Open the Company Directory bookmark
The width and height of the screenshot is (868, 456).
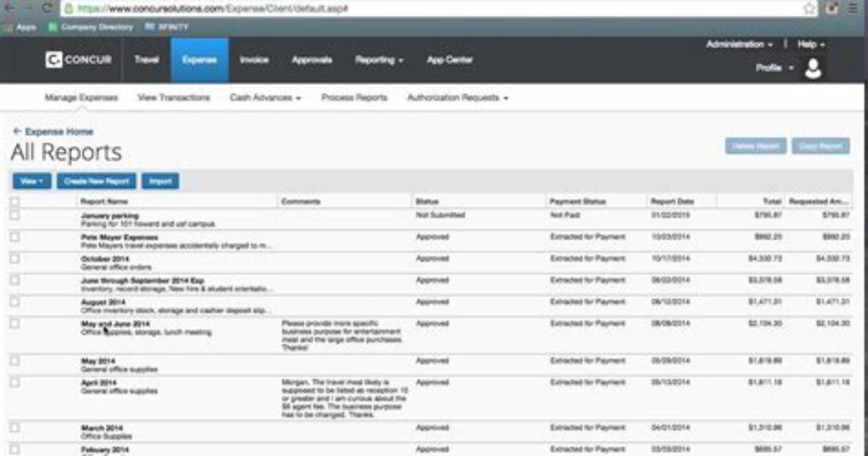pyautogui.click(x=91, y=27)
